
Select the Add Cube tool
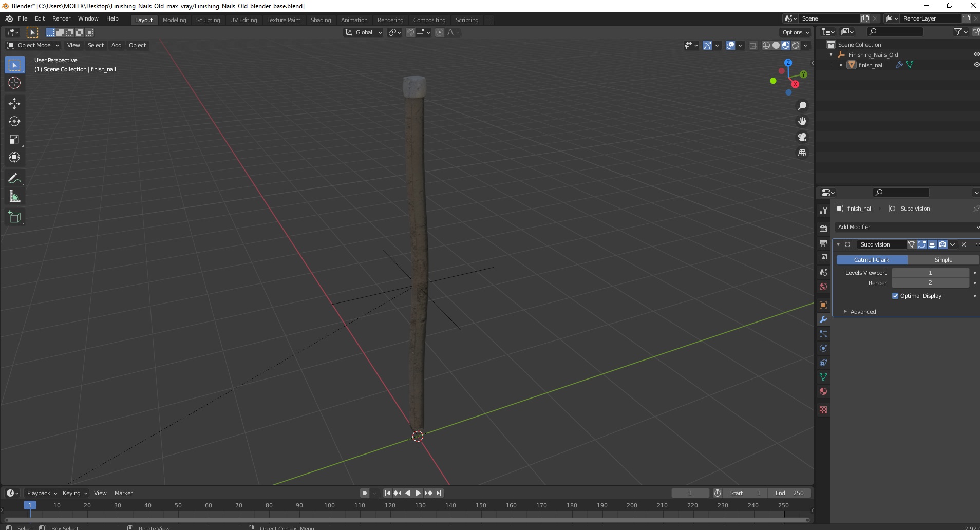point(14,217)
